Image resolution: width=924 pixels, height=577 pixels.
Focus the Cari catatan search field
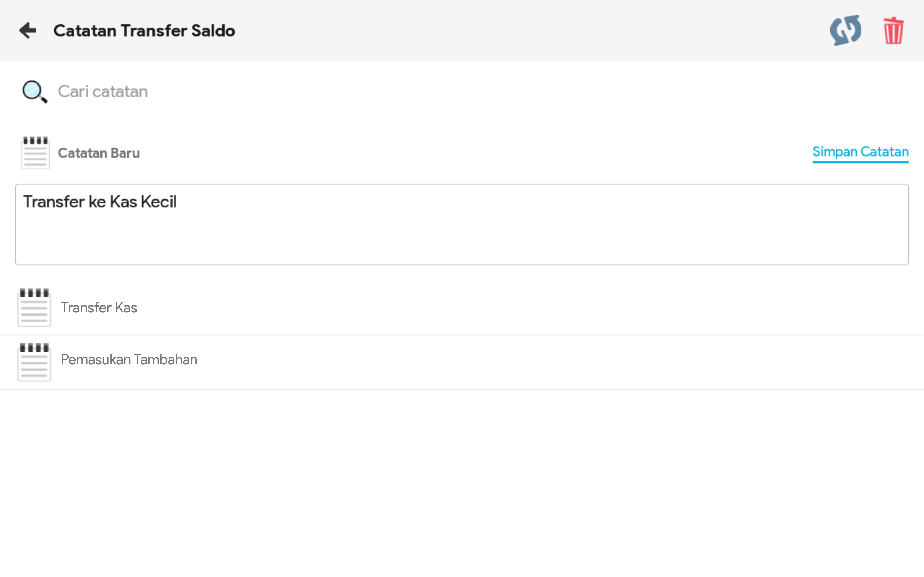click(305, 91)
